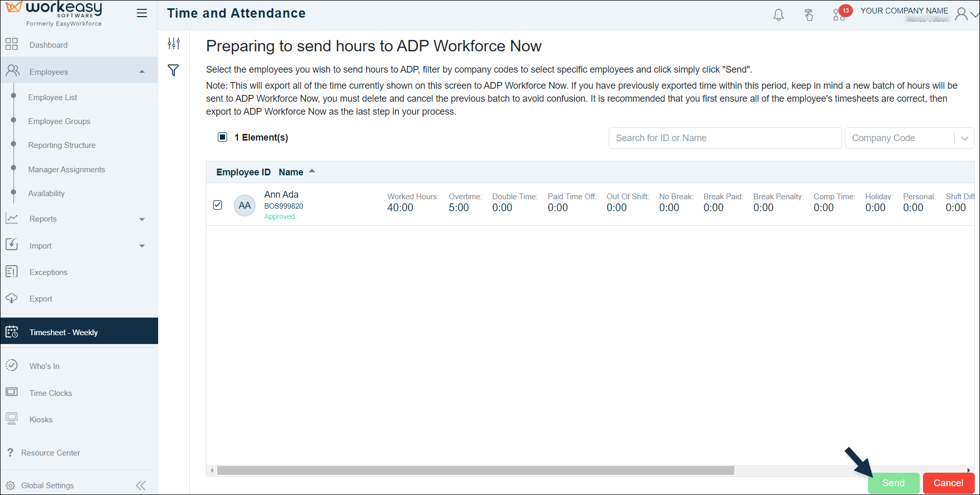Click the Kiosks monitor icon
This screenshot has height=495, width=980.
pyautogui.click(x=11, y=419)
